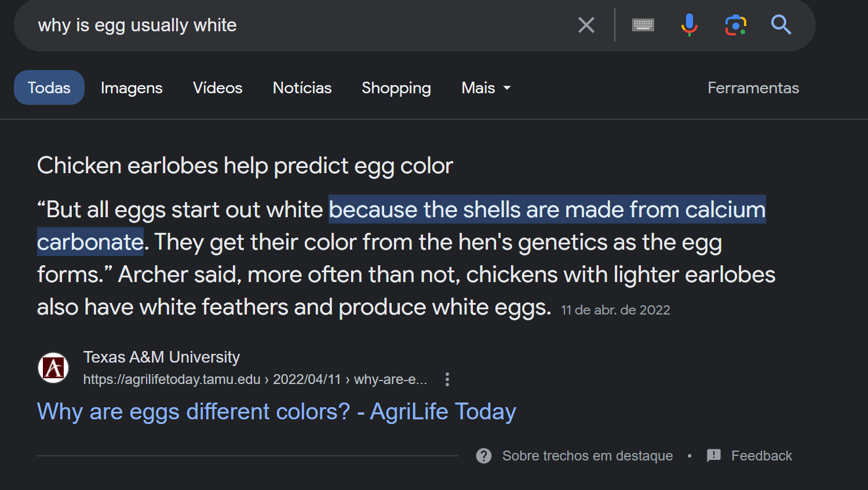Switch to Imagens tab

pyautogui.click(x=132, y=88)
